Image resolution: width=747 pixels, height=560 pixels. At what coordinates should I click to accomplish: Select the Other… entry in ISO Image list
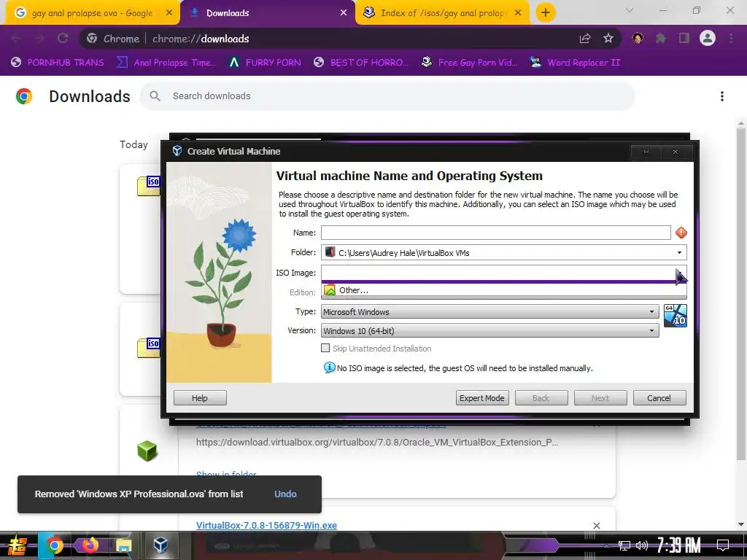tap(503, 290)
